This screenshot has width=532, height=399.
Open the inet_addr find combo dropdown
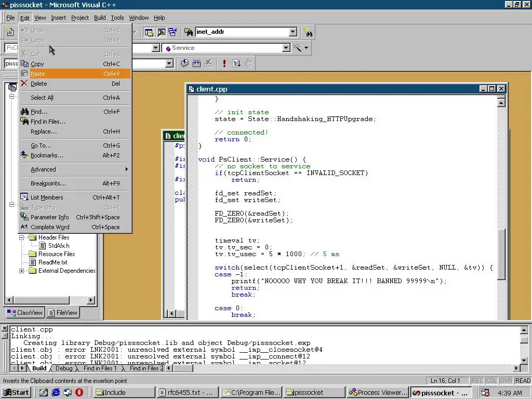tap(293, 32)
